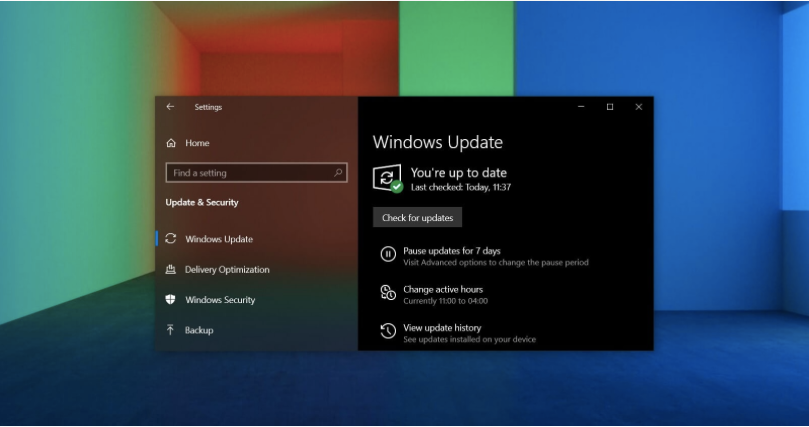Click the 'Settings' window title

pos(208,107)
